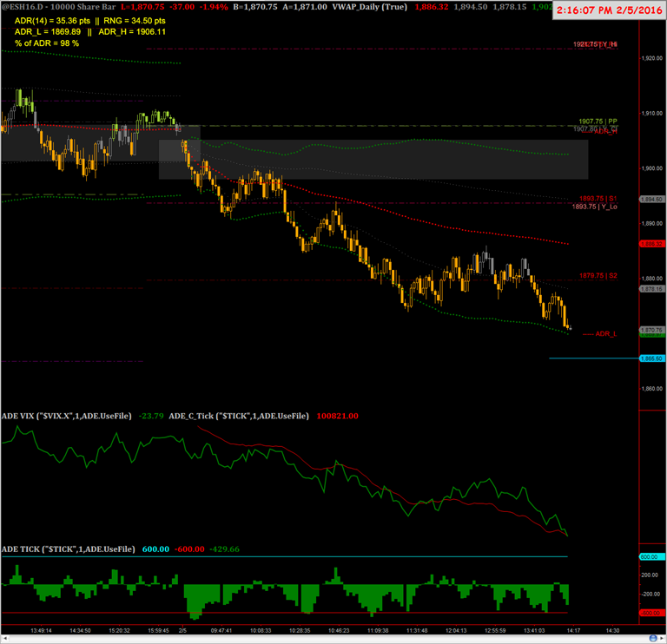Image resolution: width=667 pixels, height=644 pixels.
Task: Click the cyan 600.00 value in TICK header
Action: [x=155, y=549]
